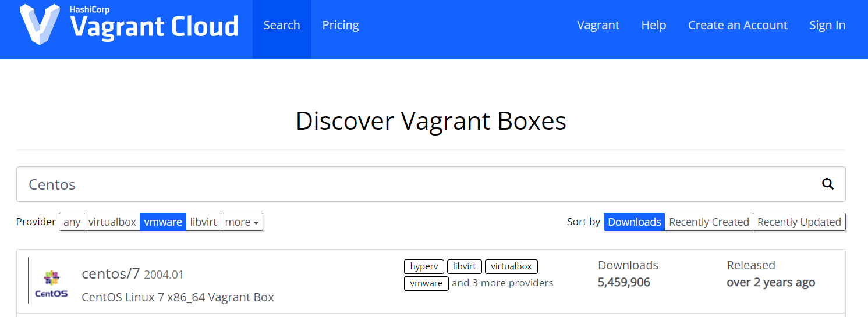
Task: Click the 2004.01 version text
Action: (164, 275)
